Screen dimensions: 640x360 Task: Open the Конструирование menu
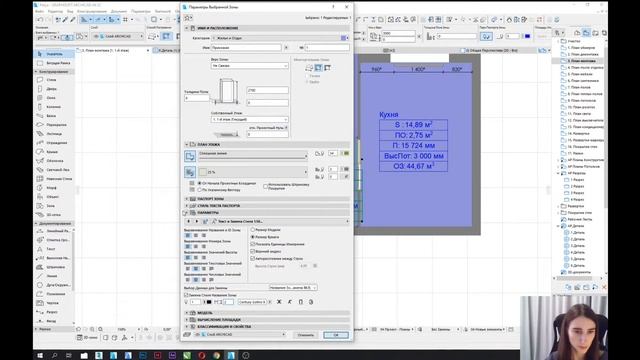coord(92,11)
